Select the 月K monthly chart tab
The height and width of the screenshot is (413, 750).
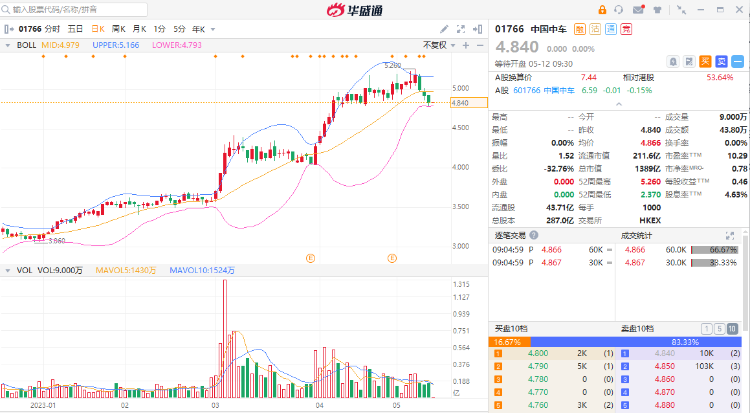click(139, 29)
